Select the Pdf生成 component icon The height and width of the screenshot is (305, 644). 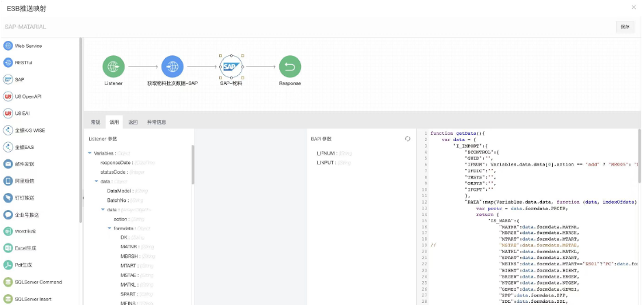(x=8, y=265)
